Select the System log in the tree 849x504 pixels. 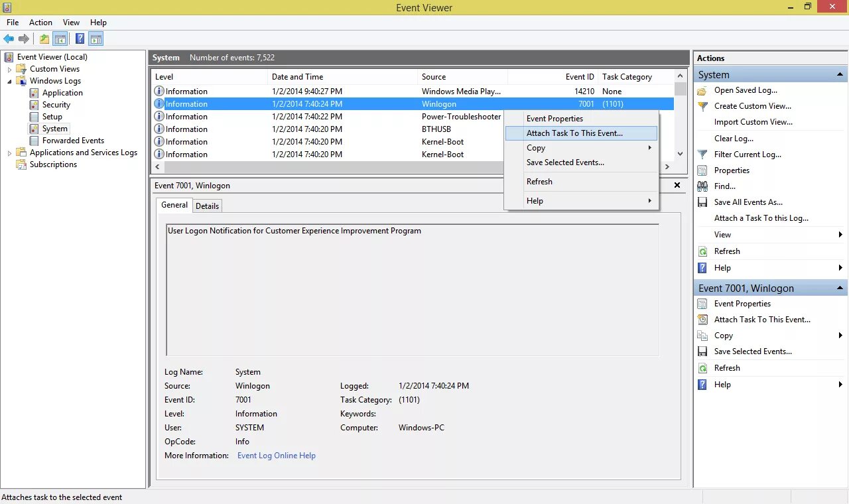(54, 129)
